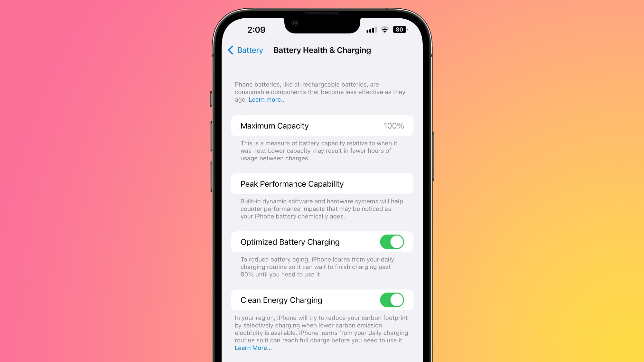
Task: Navigate back to Battery settings tab
Action: [245, 50]
